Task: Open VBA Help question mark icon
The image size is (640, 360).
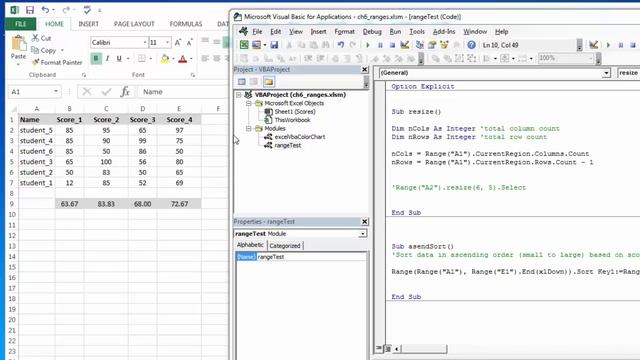Action: tap(471, 45)
